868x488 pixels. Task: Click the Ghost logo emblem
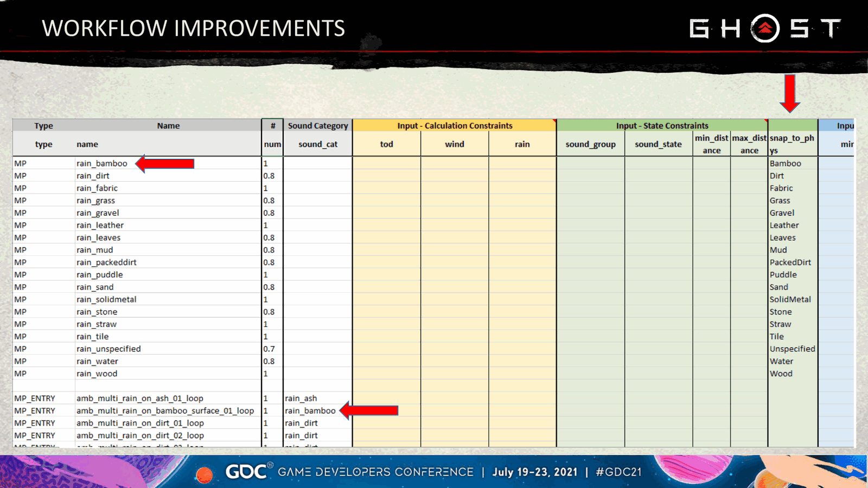(x=765, y=28)
